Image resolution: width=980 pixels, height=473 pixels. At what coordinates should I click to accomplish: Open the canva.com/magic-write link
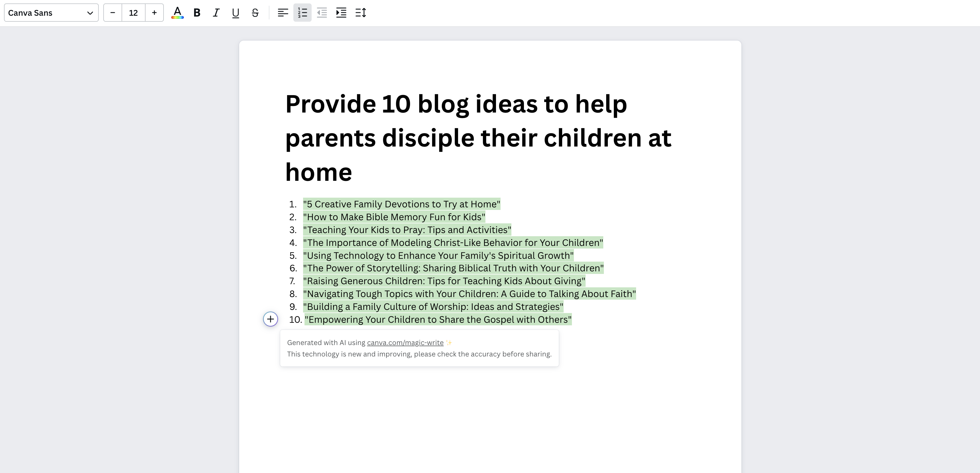click(405, 342)
